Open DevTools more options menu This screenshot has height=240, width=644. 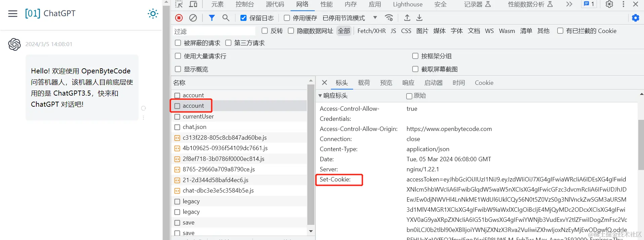[x=623, y=4]
